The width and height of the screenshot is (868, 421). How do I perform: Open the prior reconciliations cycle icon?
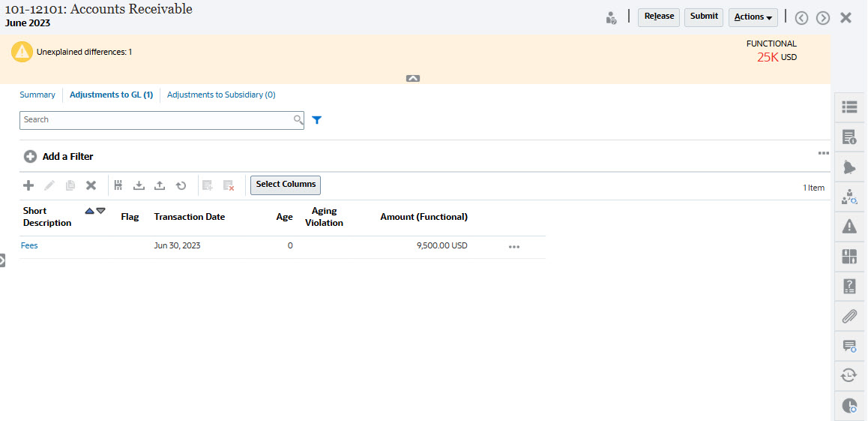[849, 376]
